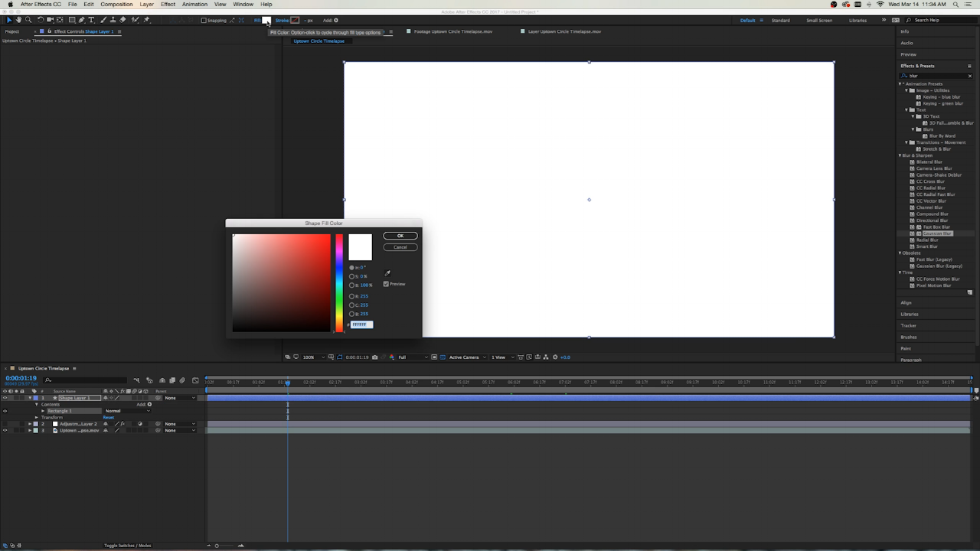This screenshot has height=551, width=980.
Task: Enable the Snapping checkbox
Action: [204, 20]
